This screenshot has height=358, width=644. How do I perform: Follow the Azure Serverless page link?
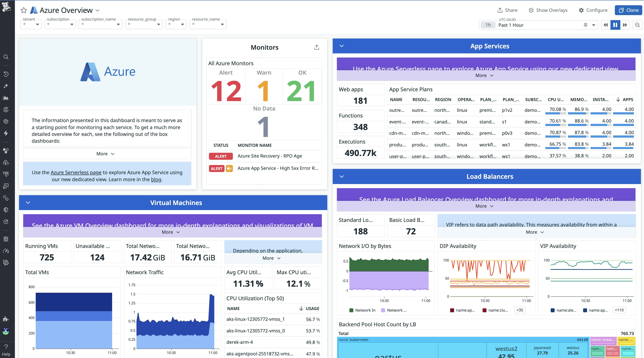[x=76, y=172]
